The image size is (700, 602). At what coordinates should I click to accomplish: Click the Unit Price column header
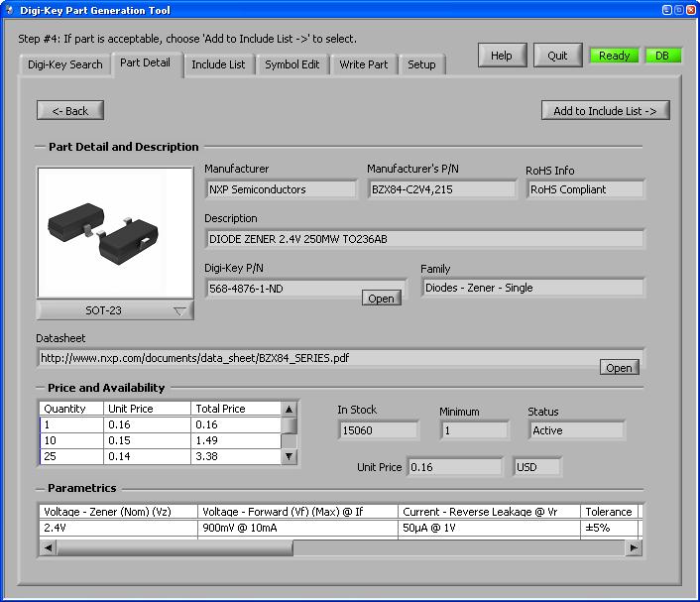[148, 409]
